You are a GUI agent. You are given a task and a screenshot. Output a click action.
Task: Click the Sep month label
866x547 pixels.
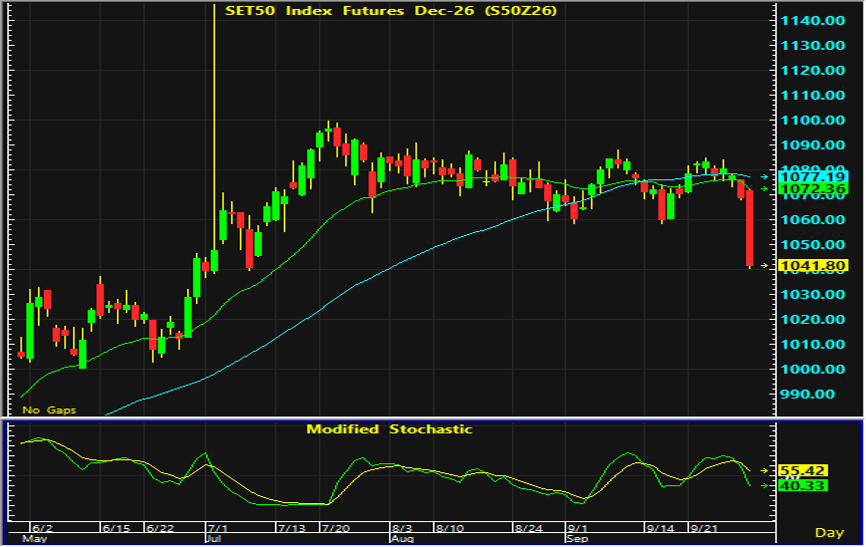coord(577,538)
